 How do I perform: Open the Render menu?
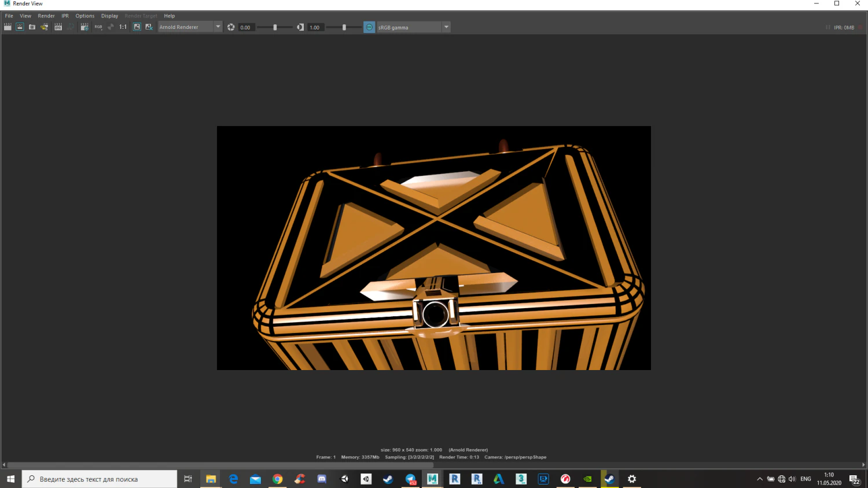coord(46,16)
